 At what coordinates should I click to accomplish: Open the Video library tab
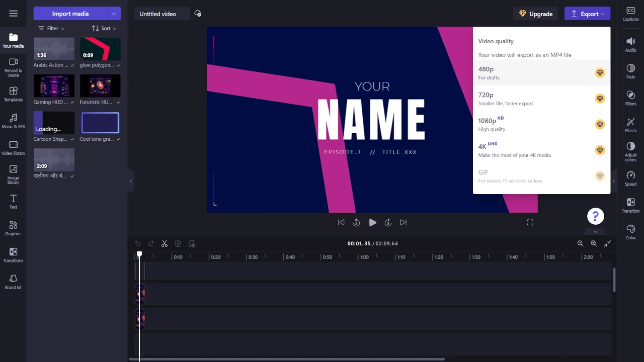[x=13, y=148]
